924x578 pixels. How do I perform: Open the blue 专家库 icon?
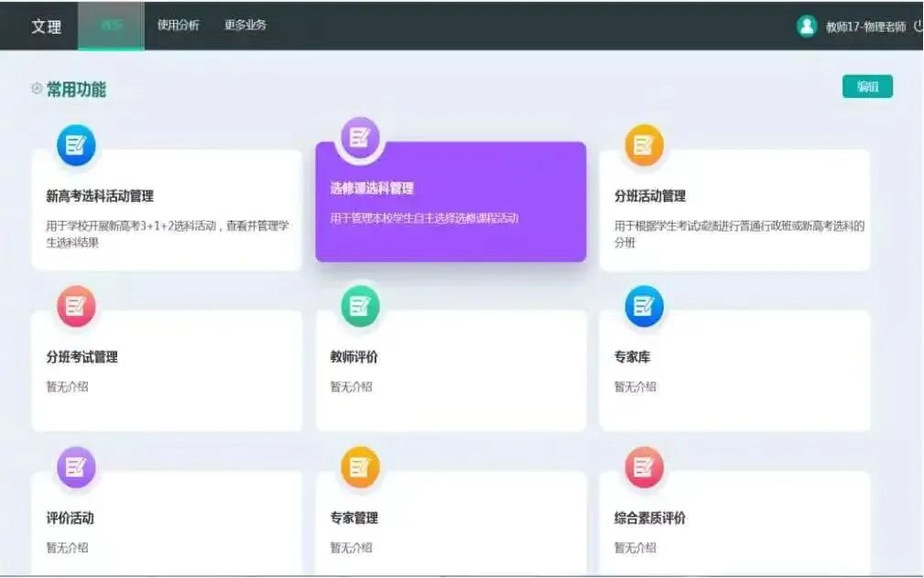(644, 306)
